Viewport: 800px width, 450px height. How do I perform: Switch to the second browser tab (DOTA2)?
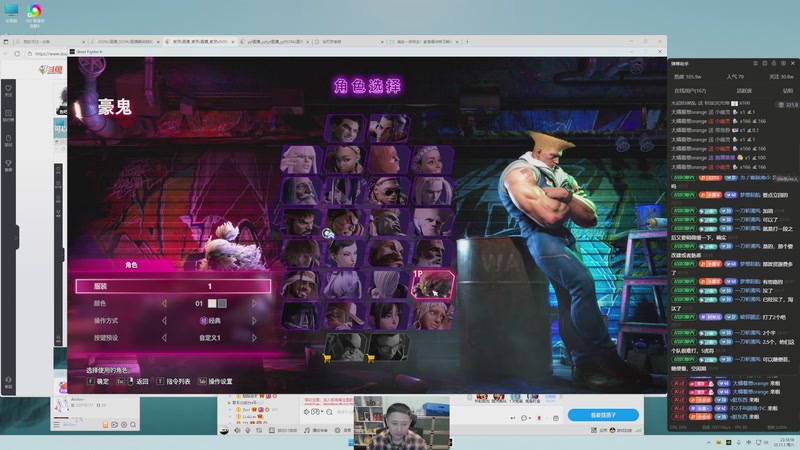pyautogui.click(x=125, y=42)
